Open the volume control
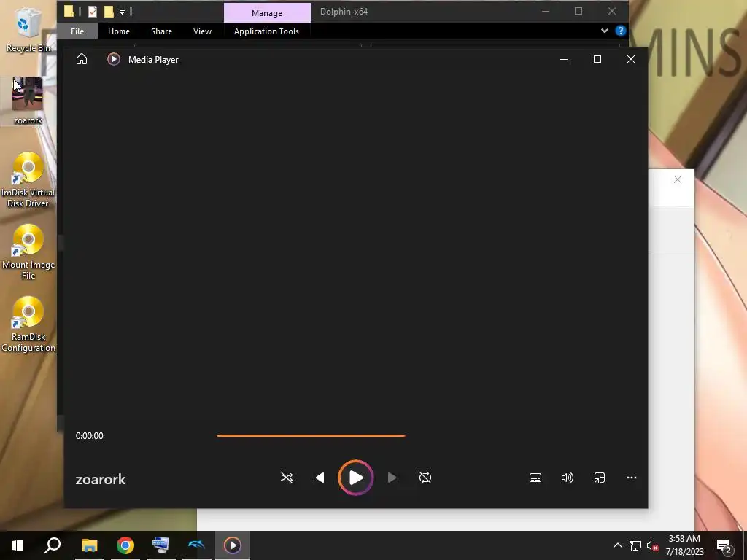 click(568, 478)
